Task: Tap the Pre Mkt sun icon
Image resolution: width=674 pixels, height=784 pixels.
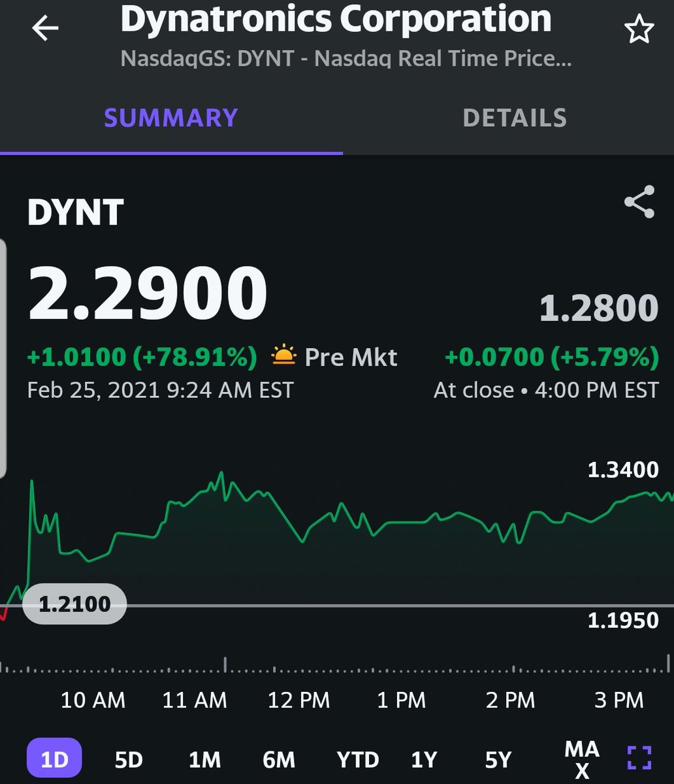Action: click(x=283, y=357)
